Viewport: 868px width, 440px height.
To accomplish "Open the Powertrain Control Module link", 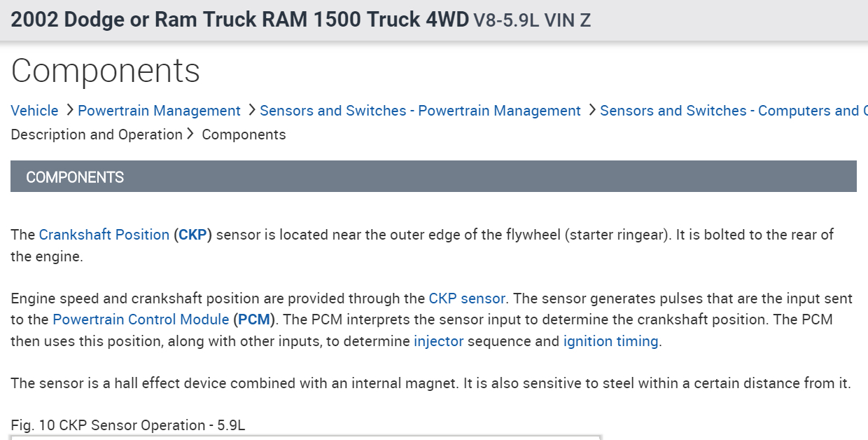I will pos(141,319).
